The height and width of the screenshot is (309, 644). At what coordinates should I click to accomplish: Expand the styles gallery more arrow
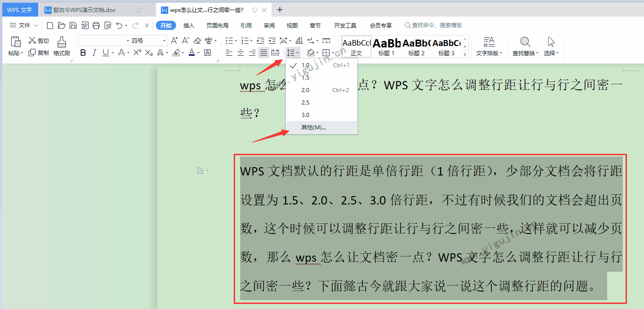[465, 54]
